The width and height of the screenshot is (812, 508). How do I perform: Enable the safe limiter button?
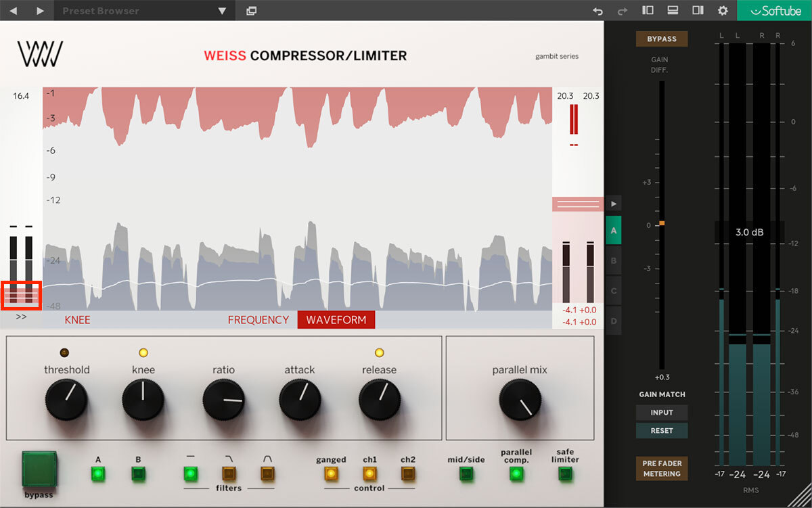coord(565,474)
